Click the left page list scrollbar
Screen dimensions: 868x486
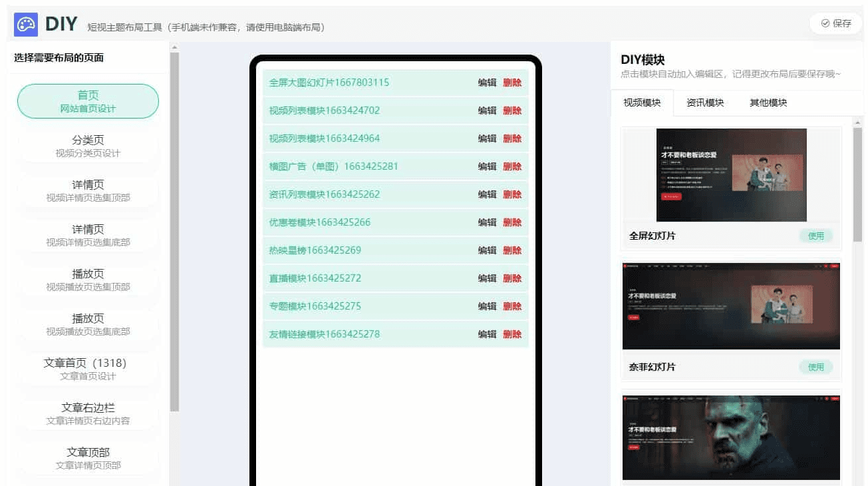click(x=174, y=232)
